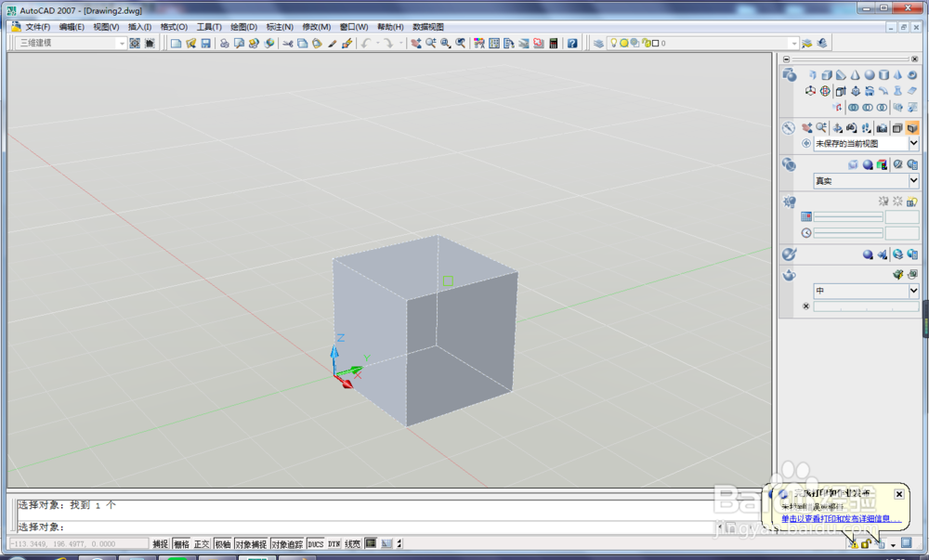Click the sun date slider in light panel

tap(848, 217)
